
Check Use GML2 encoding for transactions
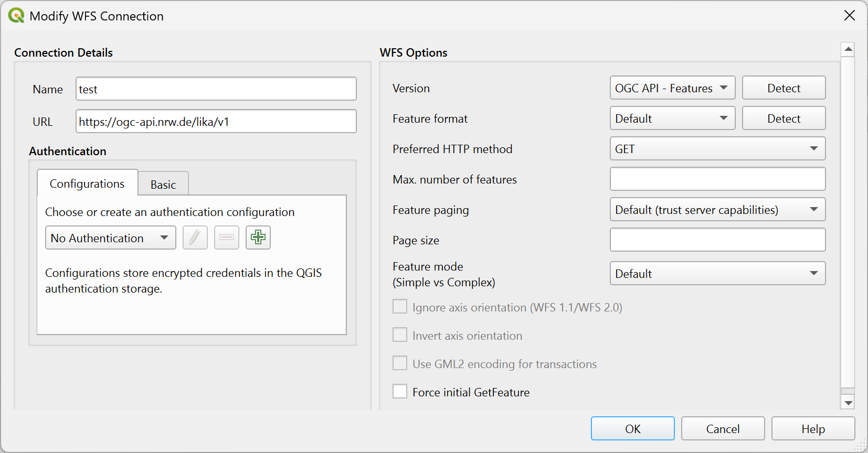click(400, 363)
